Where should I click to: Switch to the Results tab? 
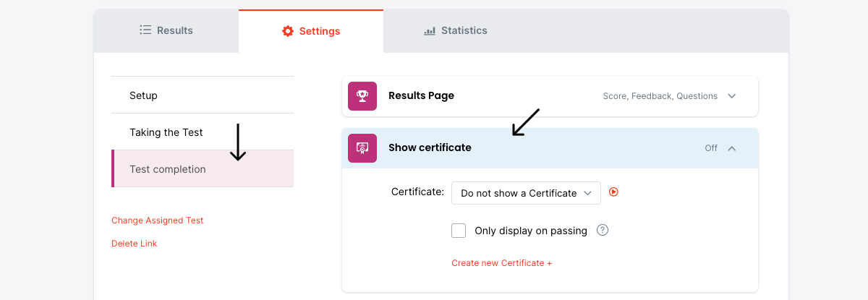(166, 30)
